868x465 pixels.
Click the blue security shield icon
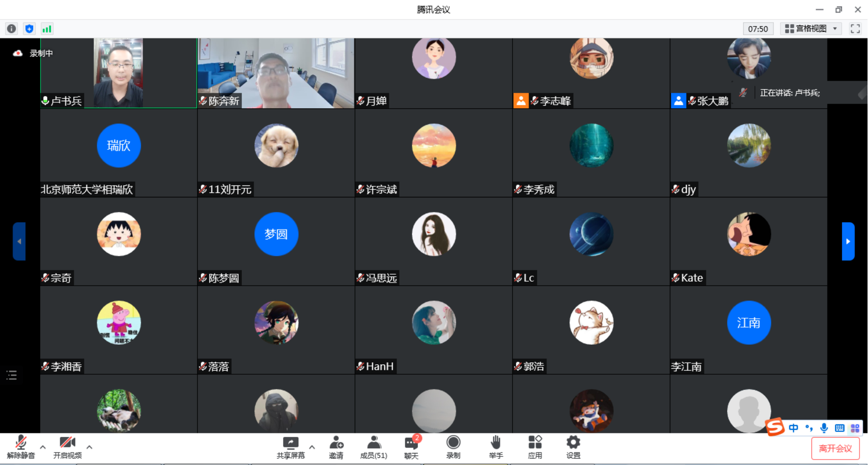click(x=29, y=29)
